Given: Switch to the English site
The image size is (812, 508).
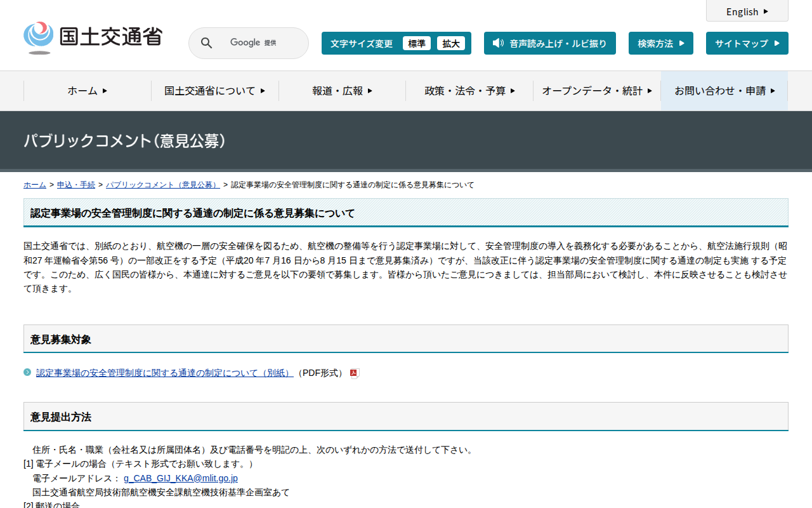Looking at the screenshot, I should point(747,11).
